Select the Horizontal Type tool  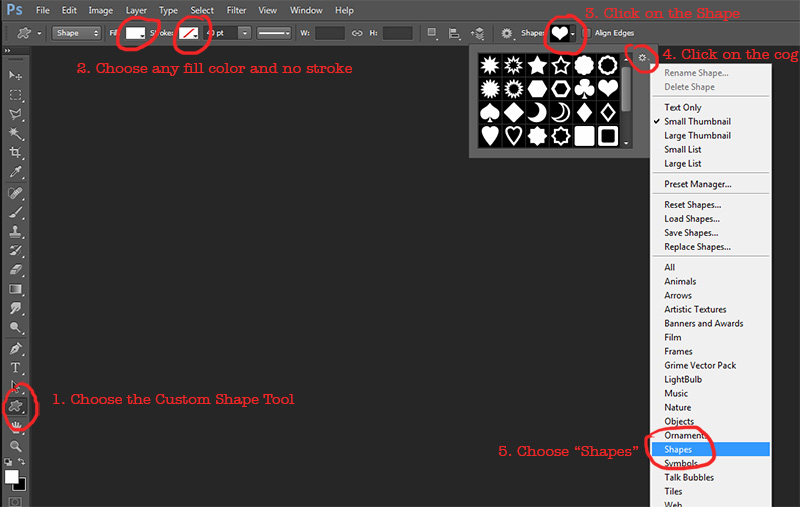coord(16,367)
